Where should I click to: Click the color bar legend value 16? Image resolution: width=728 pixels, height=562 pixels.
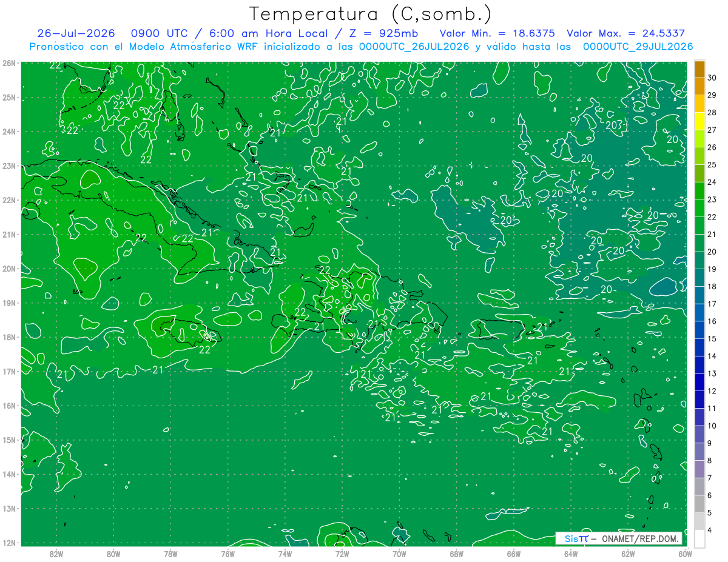click(x=712, y=321)
